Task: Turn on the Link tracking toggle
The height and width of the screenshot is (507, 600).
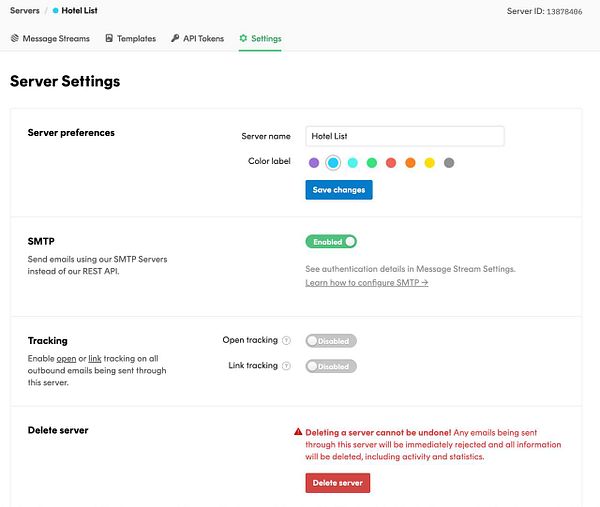Action: point(331,366)
